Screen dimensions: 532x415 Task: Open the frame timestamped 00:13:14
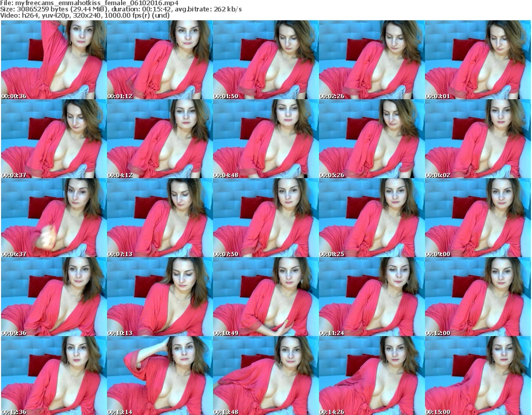159,376
